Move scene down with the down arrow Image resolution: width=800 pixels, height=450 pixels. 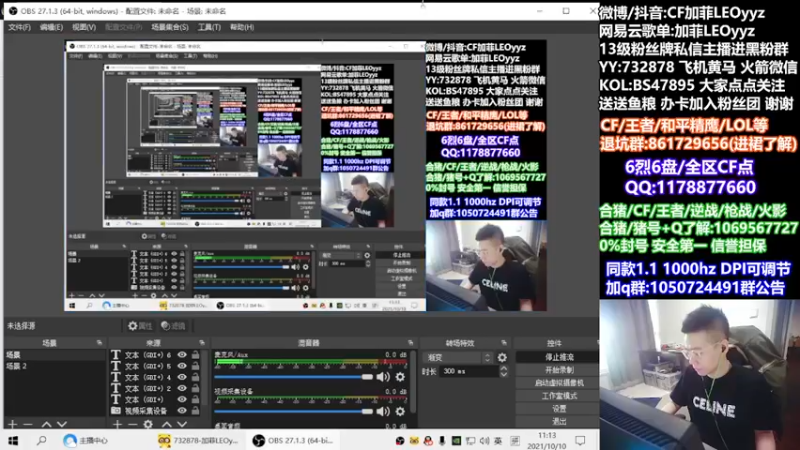tap(62, 424)
